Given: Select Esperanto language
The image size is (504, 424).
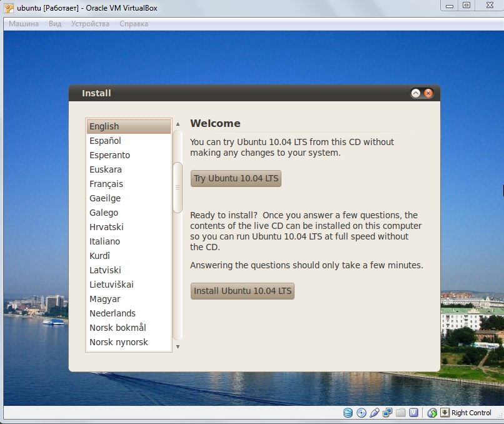Looking at the screenshot, I should 129,155.
